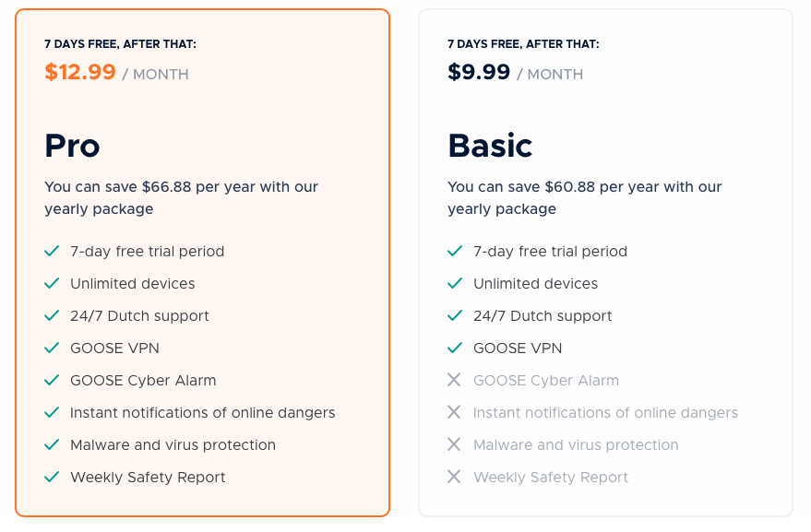Image resolution: width=811 pixels, height=532 pixels.
Task: Click Basic's GOOSE VPN feature text
Action: coord(518,348)
